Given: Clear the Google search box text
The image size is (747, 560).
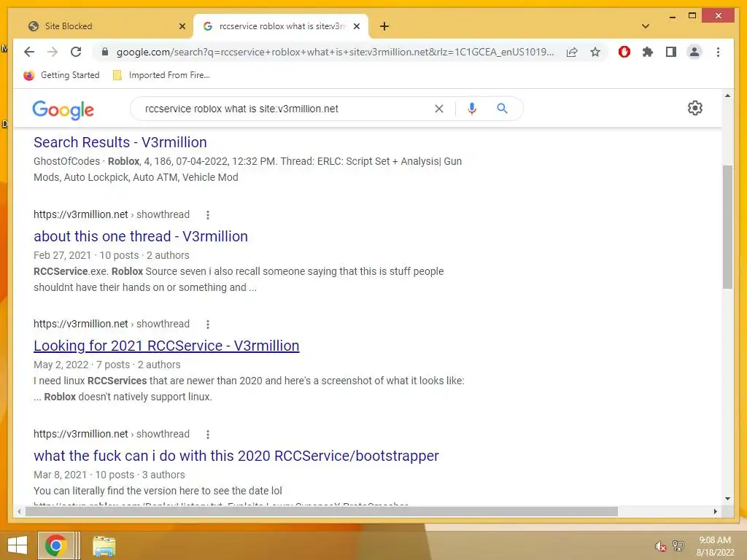Looking at the screenshot, I should (x=438, y=109).
